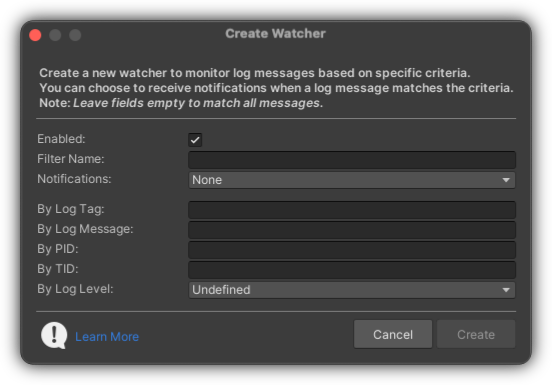Close the Create Watcher dialog
Image resolution: width=552 pixels, height=385 pixels.
[35, 35]
